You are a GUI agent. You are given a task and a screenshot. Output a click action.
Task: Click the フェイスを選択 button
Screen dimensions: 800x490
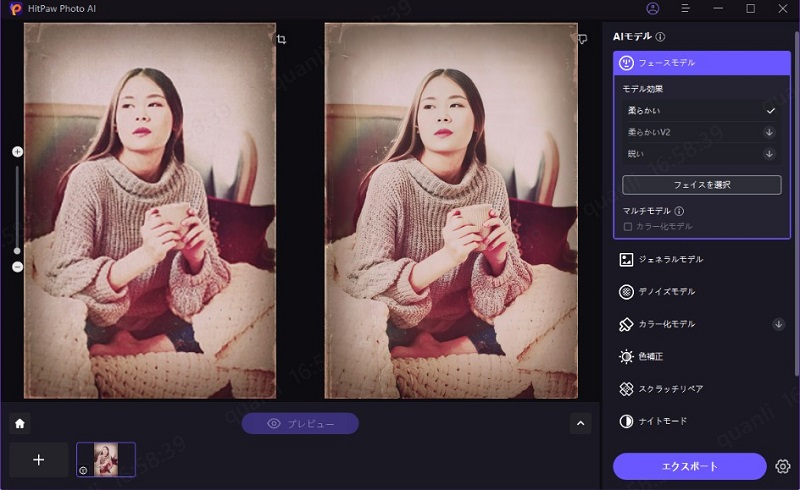point(701,185)
